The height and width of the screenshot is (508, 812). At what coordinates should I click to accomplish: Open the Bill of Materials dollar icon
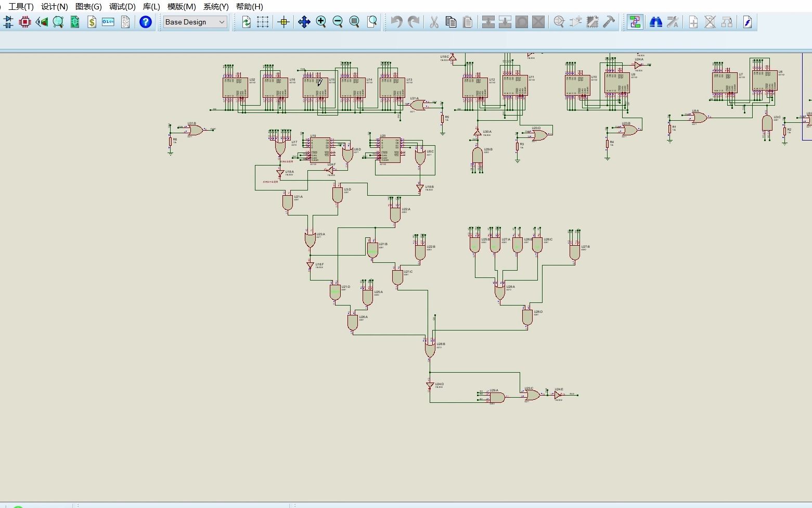pos(92,22)
